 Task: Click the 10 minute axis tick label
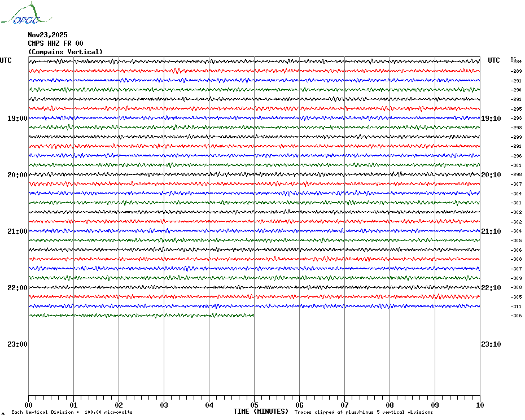[480, 405]
